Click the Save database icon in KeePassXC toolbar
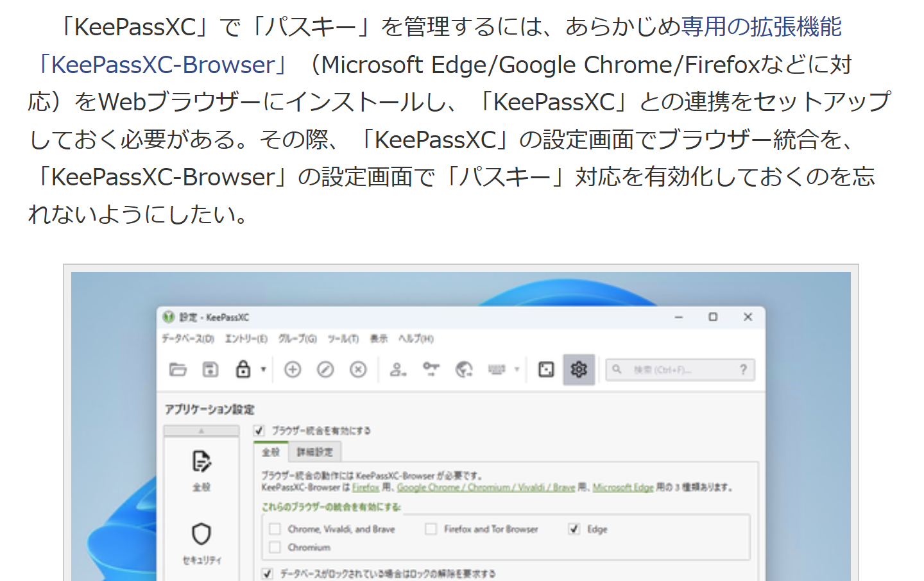The width and height of the screenshot is (924, 581). pyautogui.click(x=210, y=369)
